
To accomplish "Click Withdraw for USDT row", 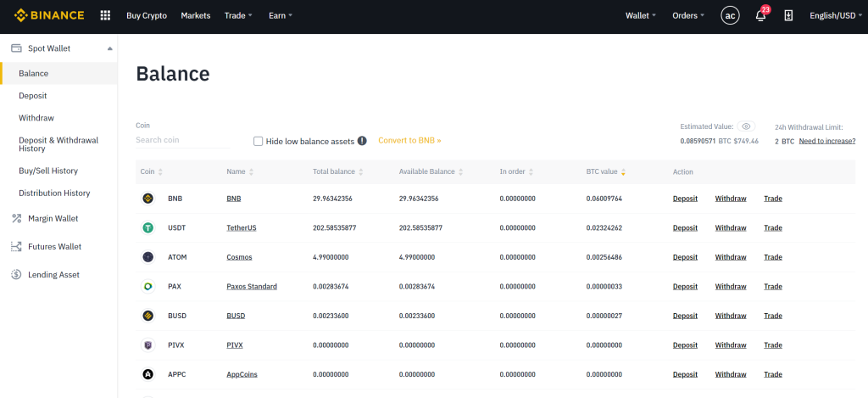I will [730, 227].
